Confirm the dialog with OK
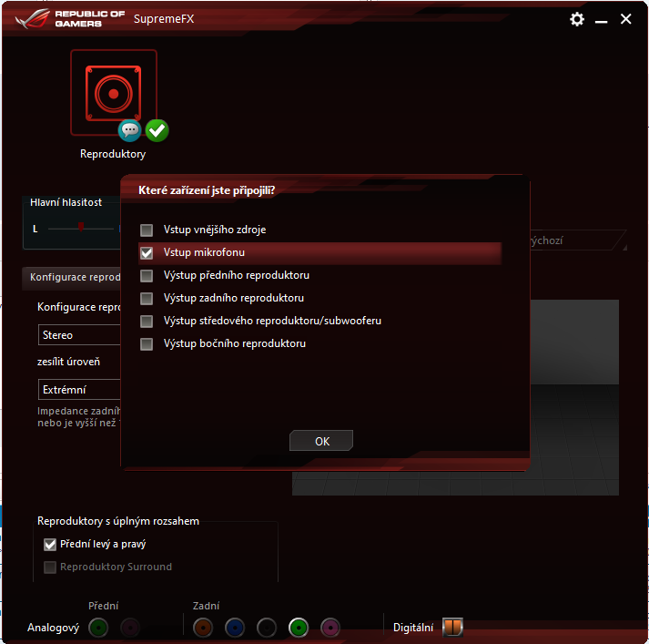649x644 pixels. click(x=321, y=441)
